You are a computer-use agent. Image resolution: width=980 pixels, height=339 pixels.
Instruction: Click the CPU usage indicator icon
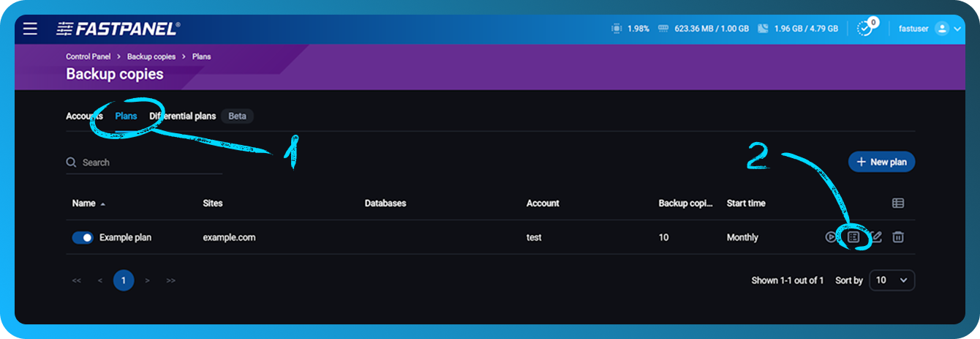(x=616, y=29)
